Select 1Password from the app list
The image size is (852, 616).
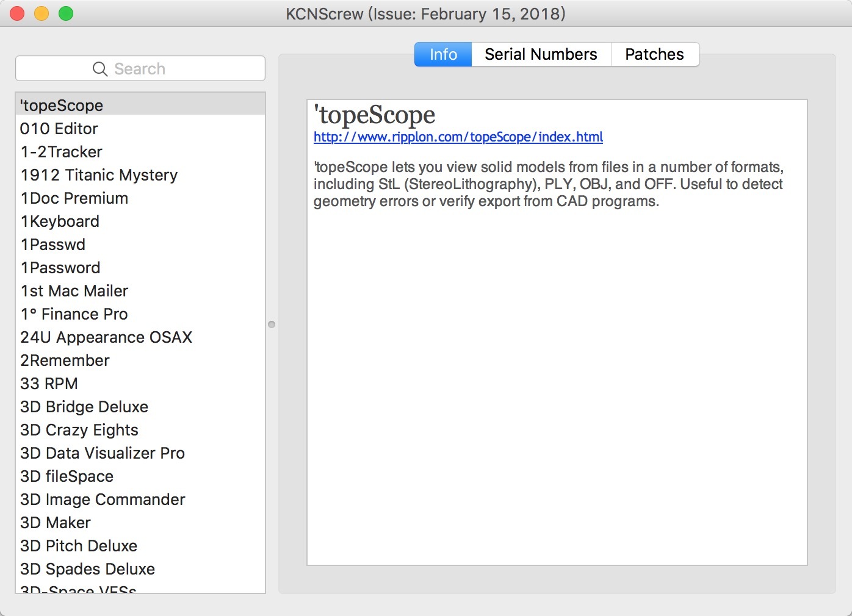click(x=60, y=268)
